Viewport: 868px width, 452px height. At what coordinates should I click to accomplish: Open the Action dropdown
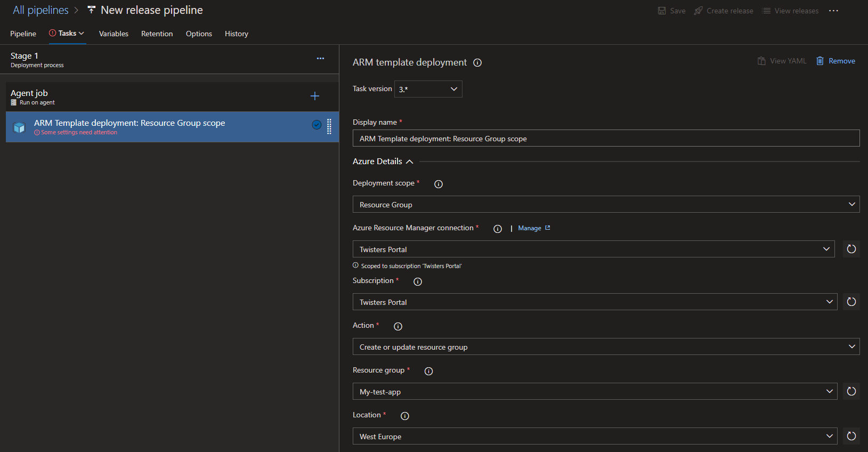pos(605,347)
